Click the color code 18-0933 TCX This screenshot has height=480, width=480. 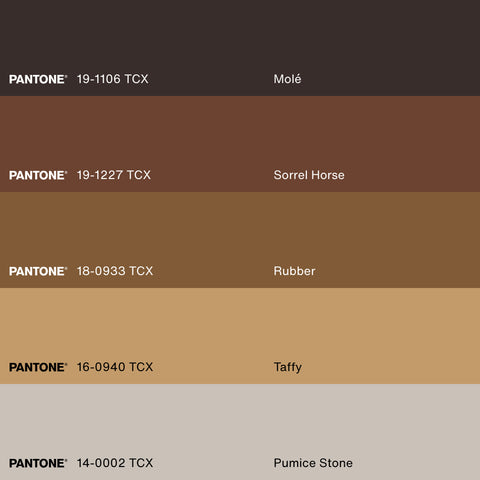(x=115, y=271)
